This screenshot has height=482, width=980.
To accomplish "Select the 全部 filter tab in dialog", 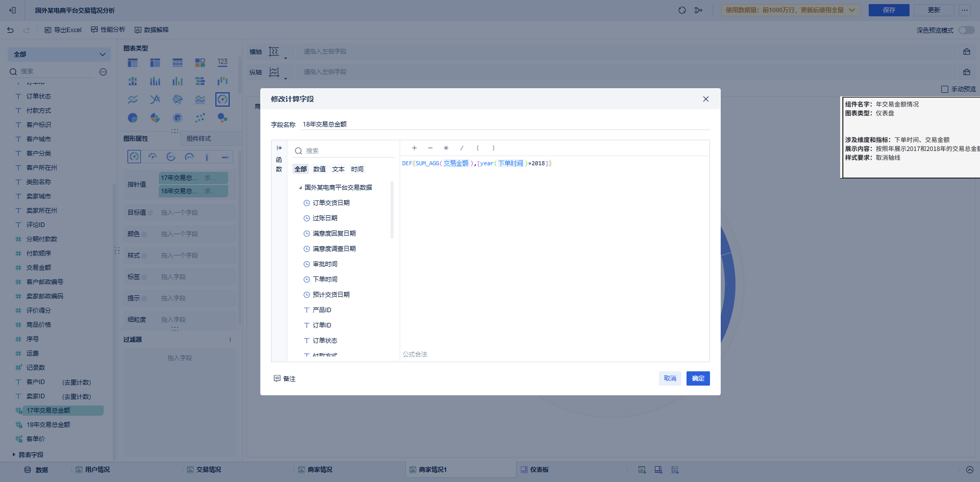I will coord(301,169).
